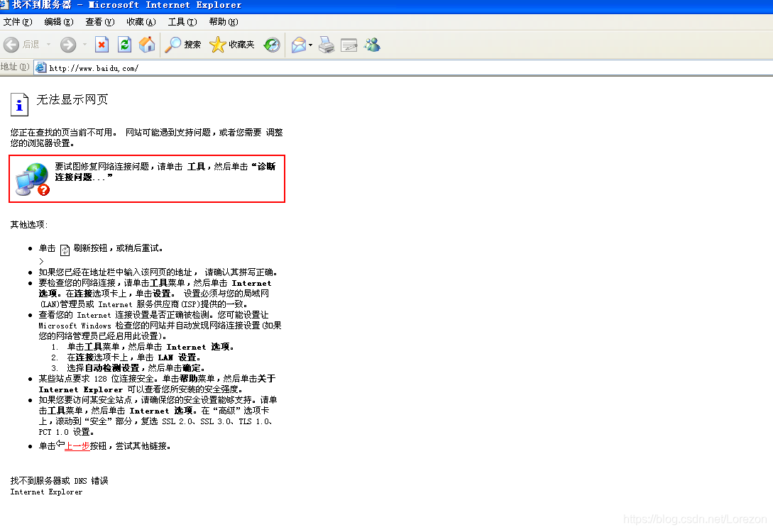The image size is (773, 532).
Task: Open the Forward history dropdown arrow
Action: (84, 45)
